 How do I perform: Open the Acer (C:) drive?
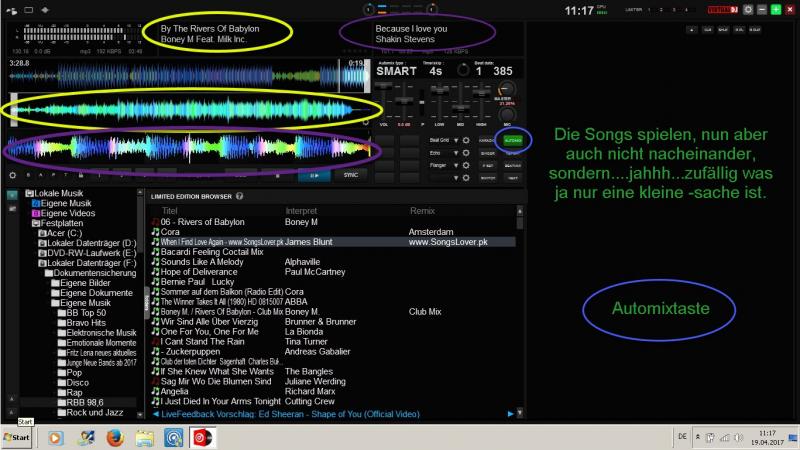coord(61,233)
